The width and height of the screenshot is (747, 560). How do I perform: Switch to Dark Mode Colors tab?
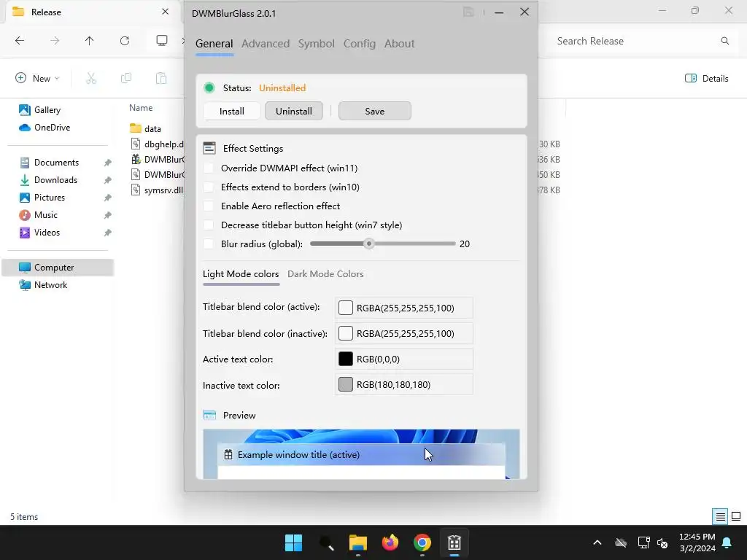coord(325,274)
